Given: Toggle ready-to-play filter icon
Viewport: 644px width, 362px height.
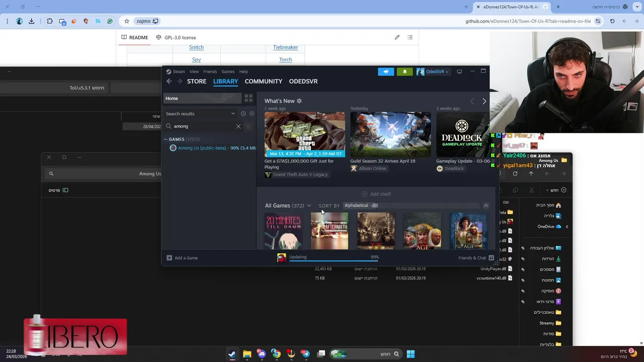Looking at the screenshot, I should 252,114.
